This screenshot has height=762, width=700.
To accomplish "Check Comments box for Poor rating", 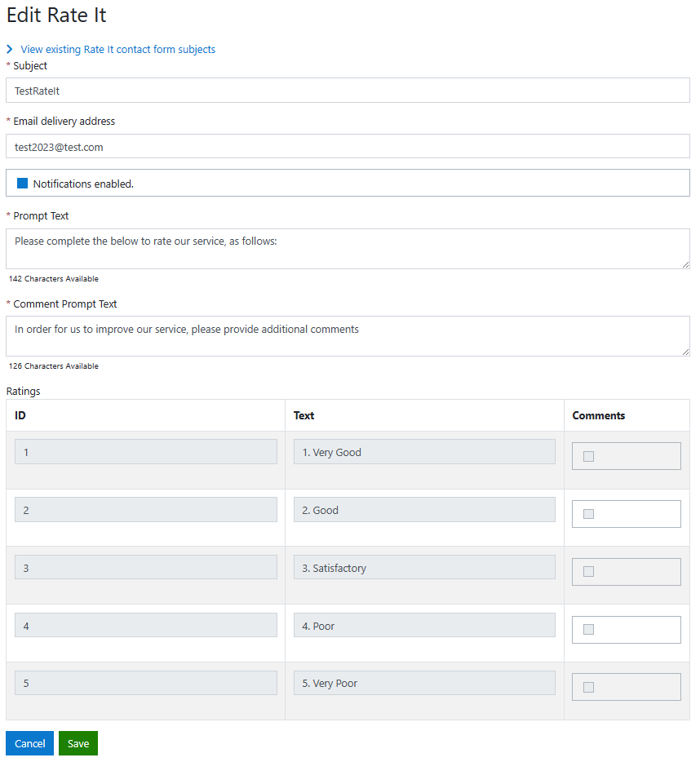I will click(588, 630).
